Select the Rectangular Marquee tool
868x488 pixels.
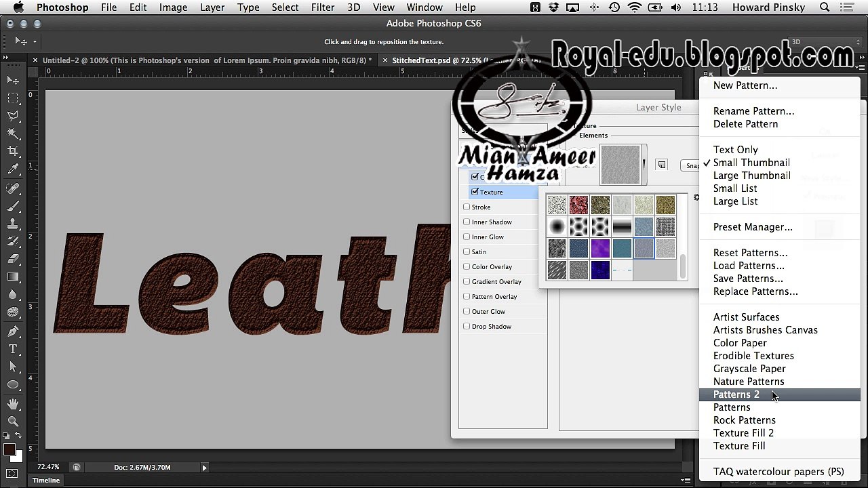[x=13, y=98]
